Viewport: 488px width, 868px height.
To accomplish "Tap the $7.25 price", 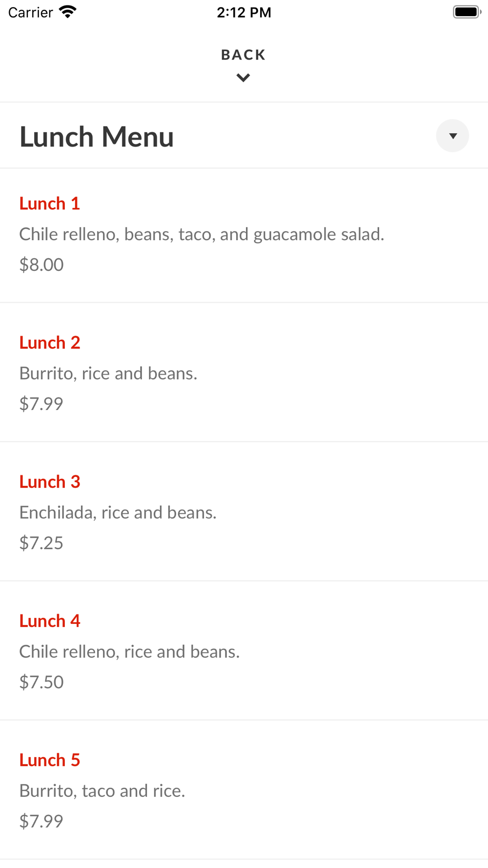I will tap(41, 543).
